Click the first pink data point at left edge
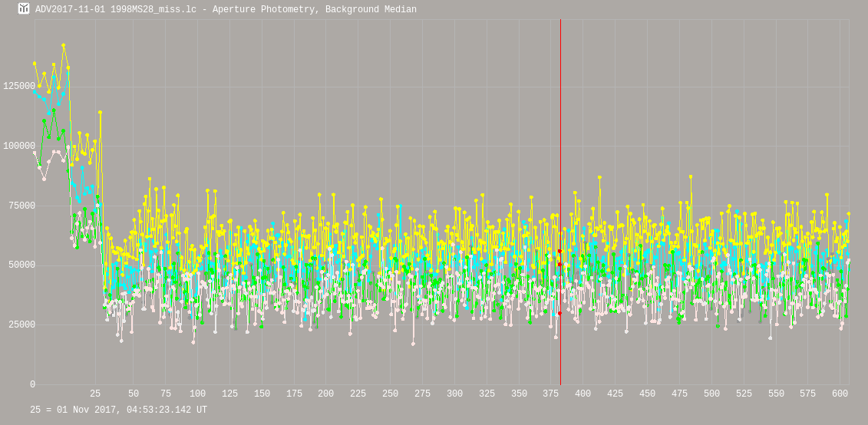 [35, 153]
